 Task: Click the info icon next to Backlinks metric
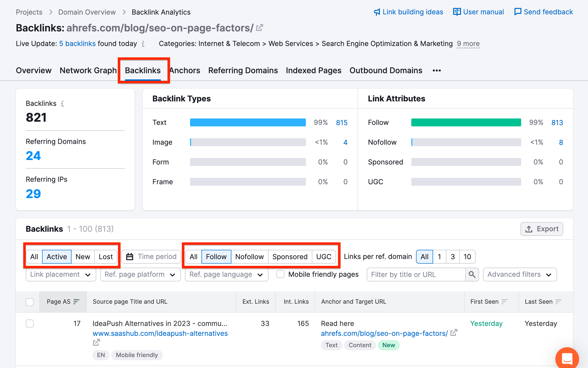click(x=62, y=104)
